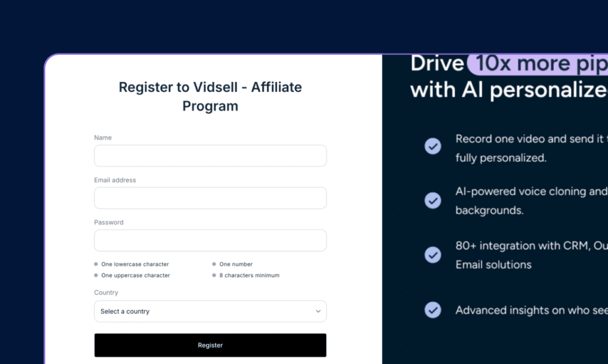
Task: Click the 'Country' field label
Action: point(106,293)
